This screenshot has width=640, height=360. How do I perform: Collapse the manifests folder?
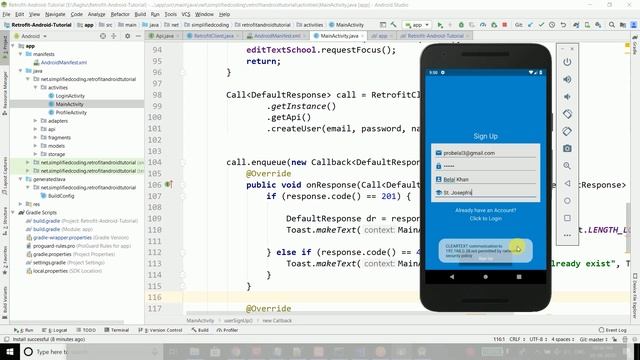tap(20, 54)
